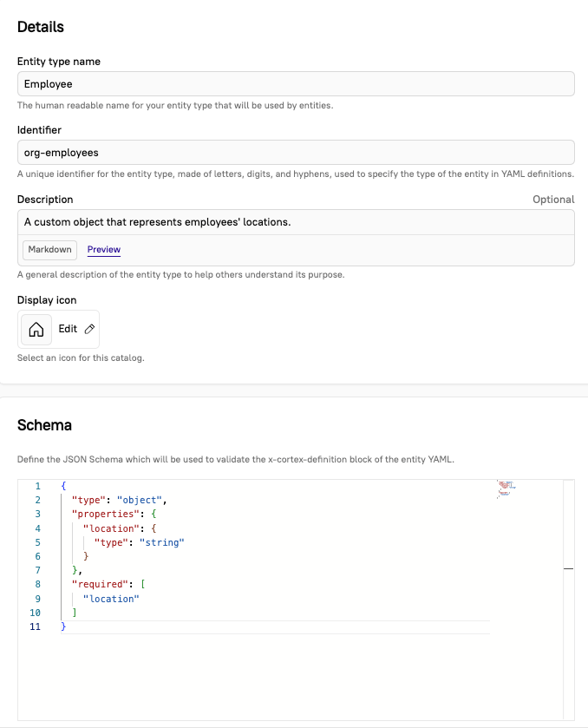Click the Details heading
The height and width of the screenshot is (728, 588).
41,27
